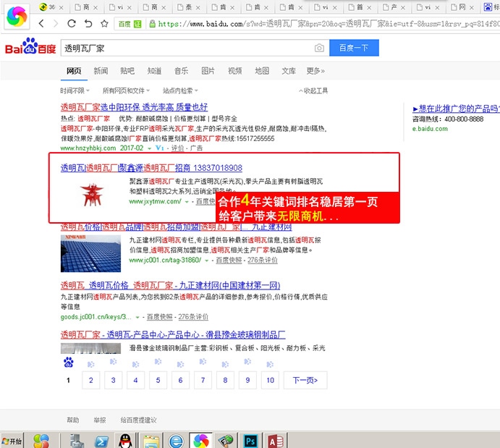Screen dimensions: 500x448
Task: Bookmark page with the star icon
Action: point(104,23)
